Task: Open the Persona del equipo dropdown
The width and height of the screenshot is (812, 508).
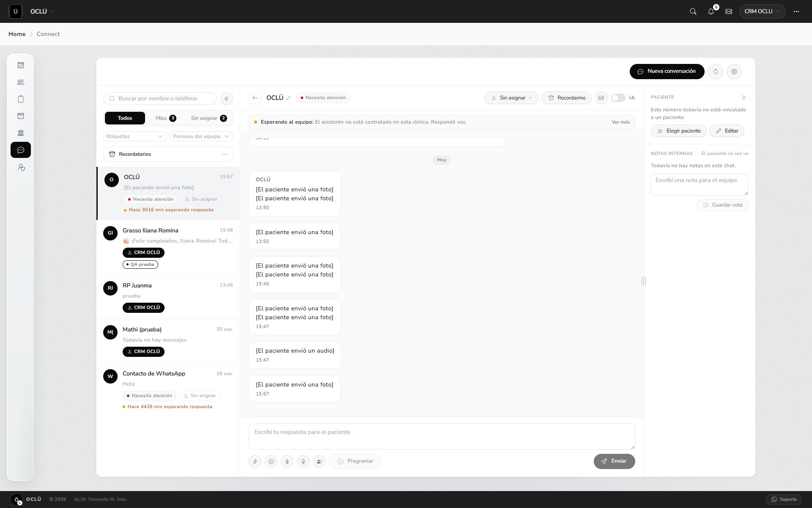Action: 201,136
